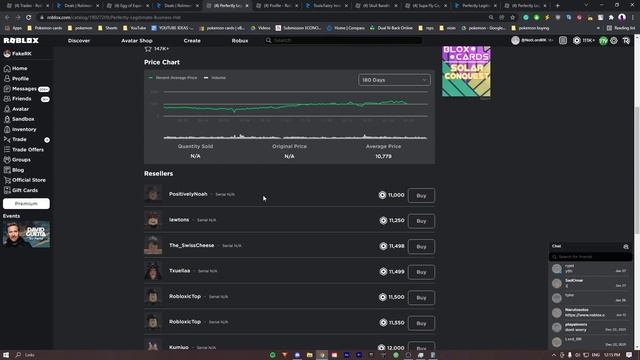The height and width of the screenshot is (360, 640).
Task: Open the Windows Start menu
Action: pyautogui.click(x=6, y=355)
